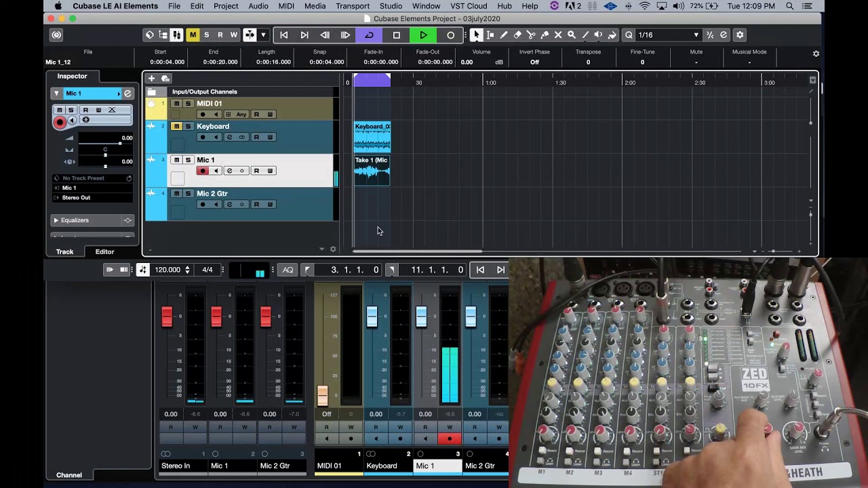Open Track Presets browser next to Add Track
The image size is (868, 488).
coord(165,79)
